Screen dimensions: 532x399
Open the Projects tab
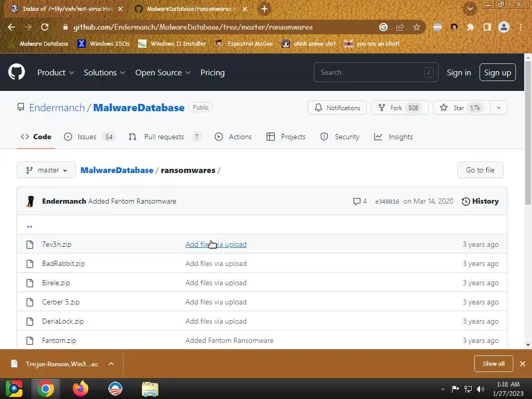pyautogui.click(x=286, y=137)
